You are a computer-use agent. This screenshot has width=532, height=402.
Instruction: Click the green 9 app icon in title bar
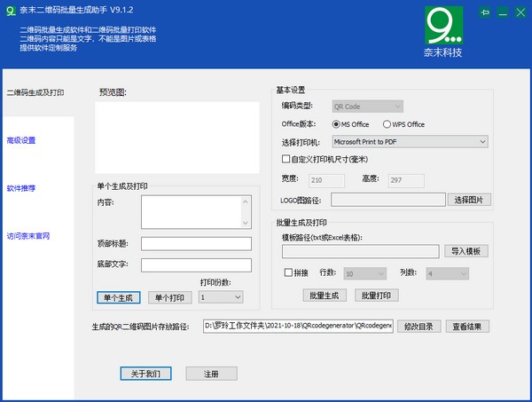(x=11, y=11)
